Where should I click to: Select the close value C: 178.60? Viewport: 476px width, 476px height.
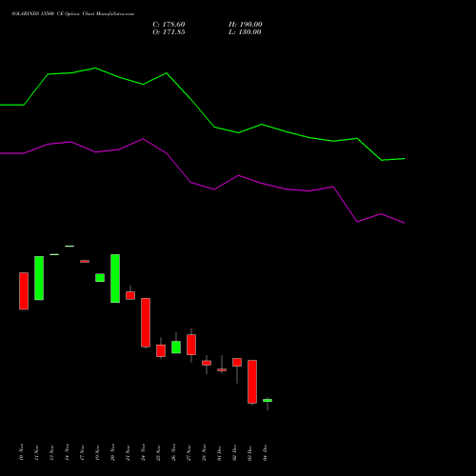(x=169, y=25)
